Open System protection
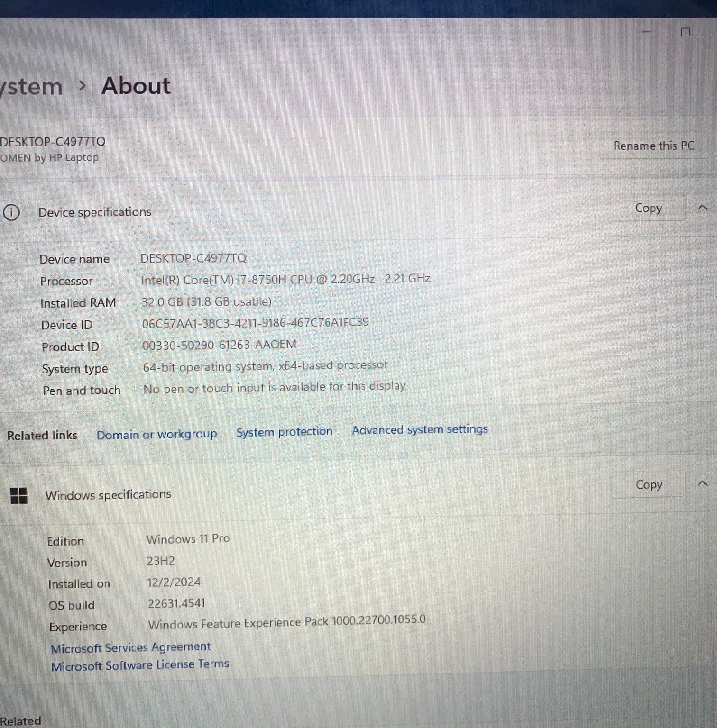This screenshot has height=728, width=717. click(x=284, y=431)
